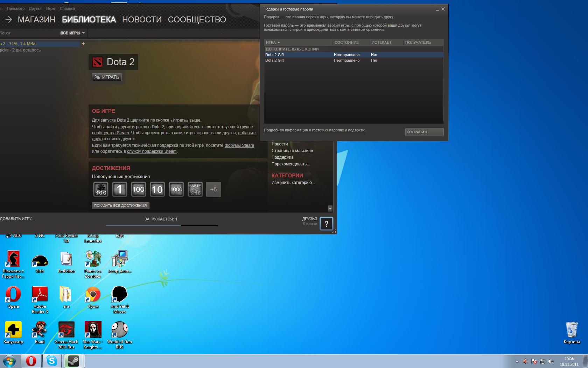The width and height of the screenshot is (588, 368).
Task: Open the Запускатр desktop icon
Action: (x=13, y=333)
